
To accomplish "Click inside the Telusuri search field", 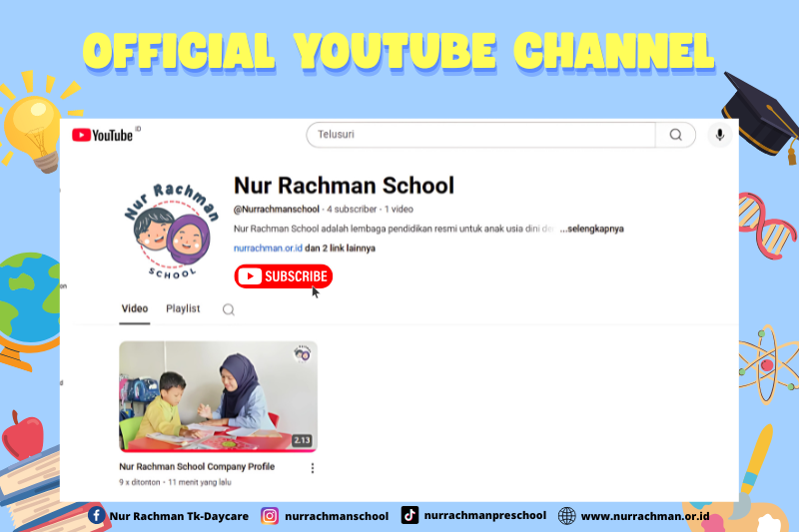I will point(479,135).
